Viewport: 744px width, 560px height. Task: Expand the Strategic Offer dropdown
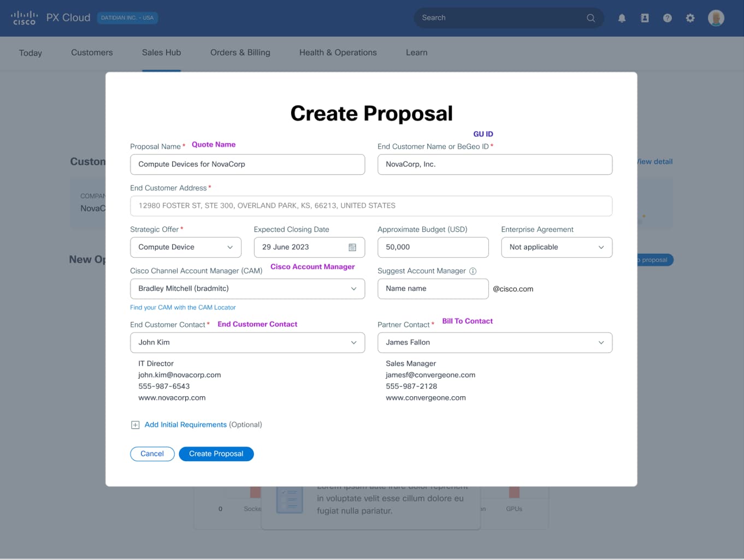pos(186,247)
